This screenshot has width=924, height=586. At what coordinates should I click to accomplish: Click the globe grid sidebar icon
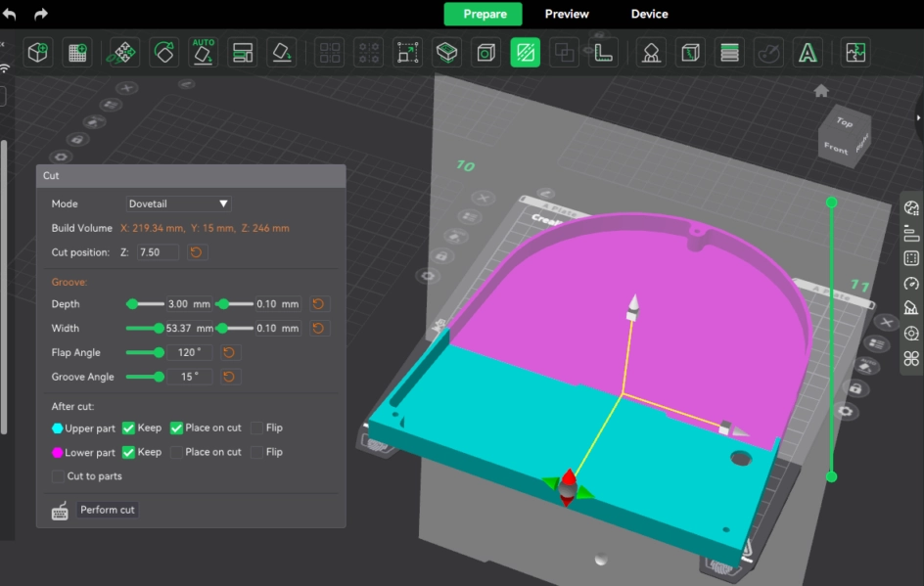click(x=911, y=208)
